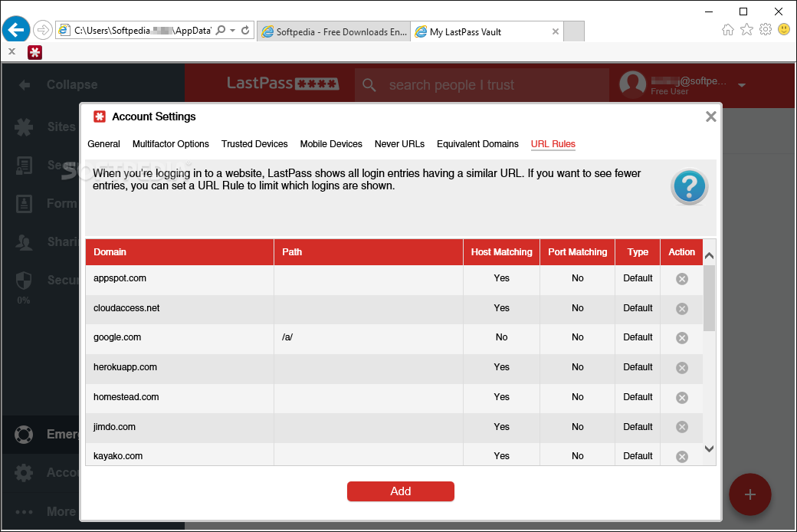Close the LastPass toolbar row

click(12, 51)
